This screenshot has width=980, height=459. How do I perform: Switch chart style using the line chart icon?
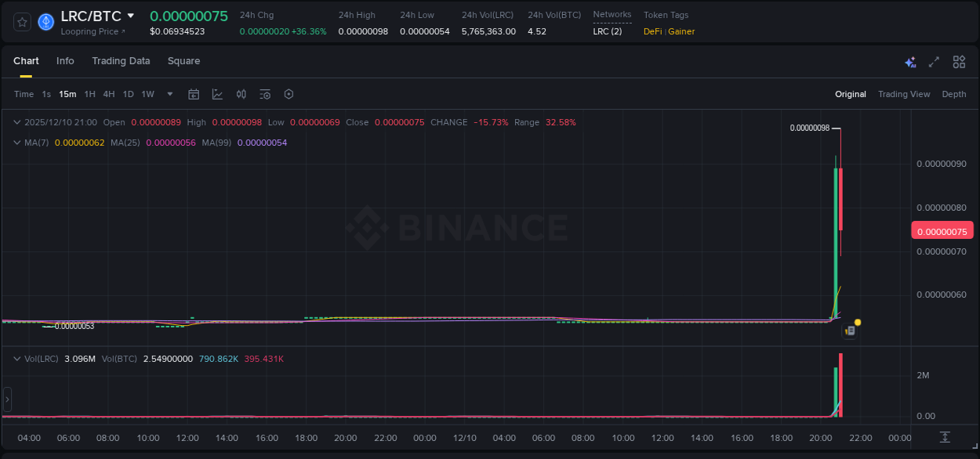click(x=217, y=94)
